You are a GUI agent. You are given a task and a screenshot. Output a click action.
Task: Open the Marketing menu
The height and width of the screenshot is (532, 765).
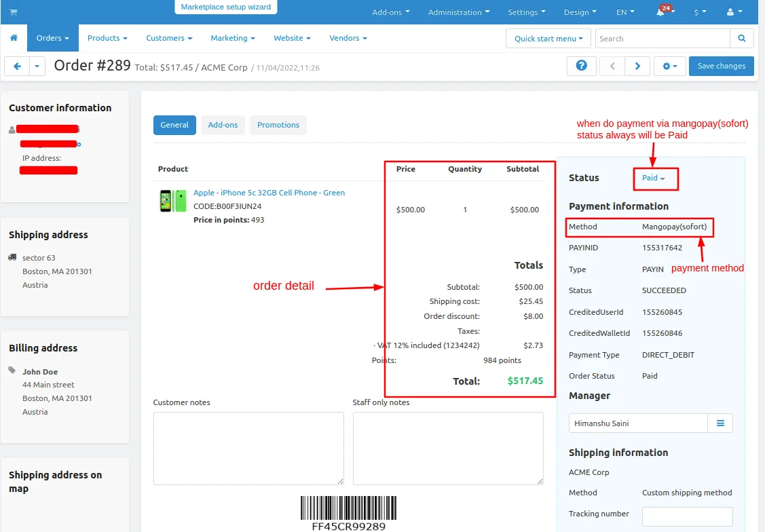pos(233,38)
